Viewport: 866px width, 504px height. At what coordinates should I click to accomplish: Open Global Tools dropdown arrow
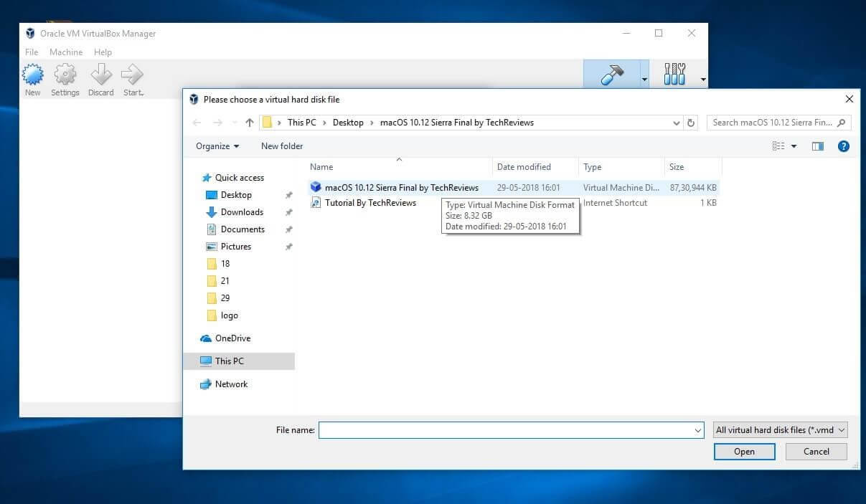pos(703,79)
